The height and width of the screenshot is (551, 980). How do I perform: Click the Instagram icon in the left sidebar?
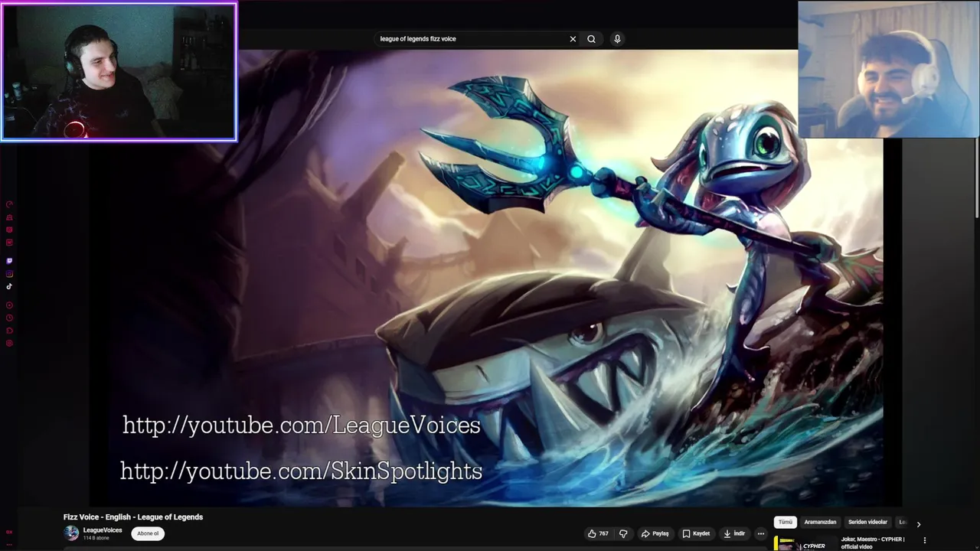(x=9, y=274)
